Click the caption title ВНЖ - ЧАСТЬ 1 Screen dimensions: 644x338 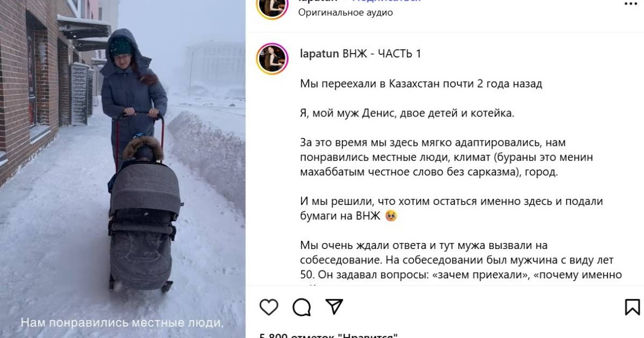pyautogui.click(x=382, y=54)
